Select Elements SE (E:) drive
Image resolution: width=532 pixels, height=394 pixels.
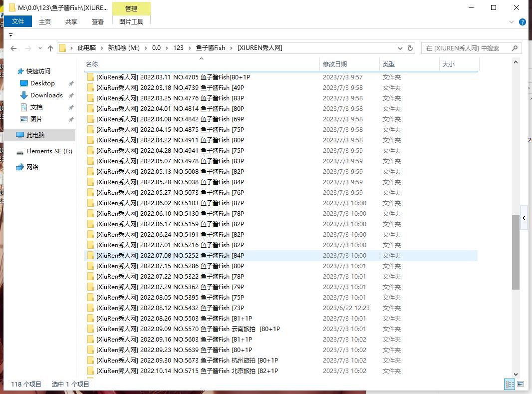[x=49, y=151]
